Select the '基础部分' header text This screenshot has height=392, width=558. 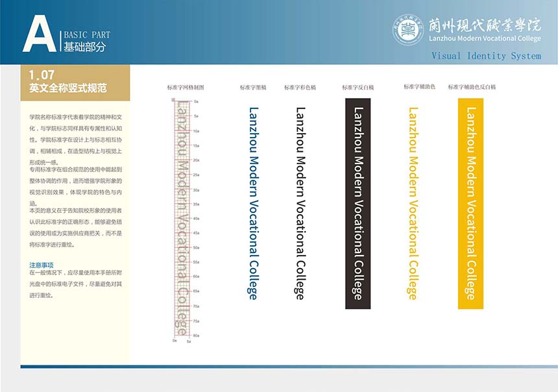tap(85, 46)
